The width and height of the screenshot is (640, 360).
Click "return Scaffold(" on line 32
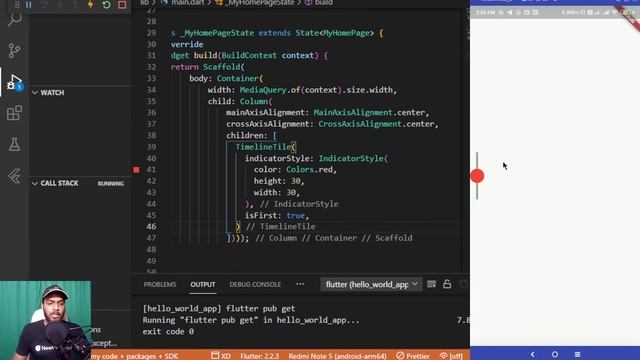coord(208,67)
